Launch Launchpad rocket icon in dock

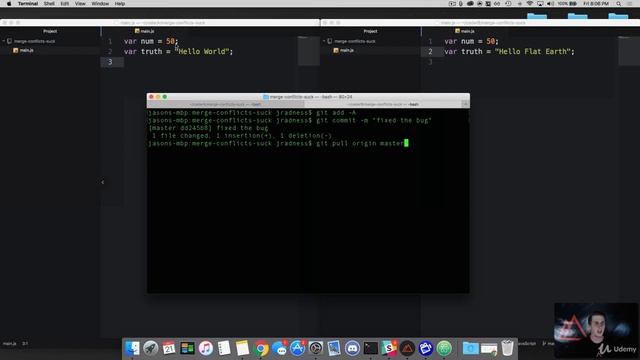click(151, 348)
